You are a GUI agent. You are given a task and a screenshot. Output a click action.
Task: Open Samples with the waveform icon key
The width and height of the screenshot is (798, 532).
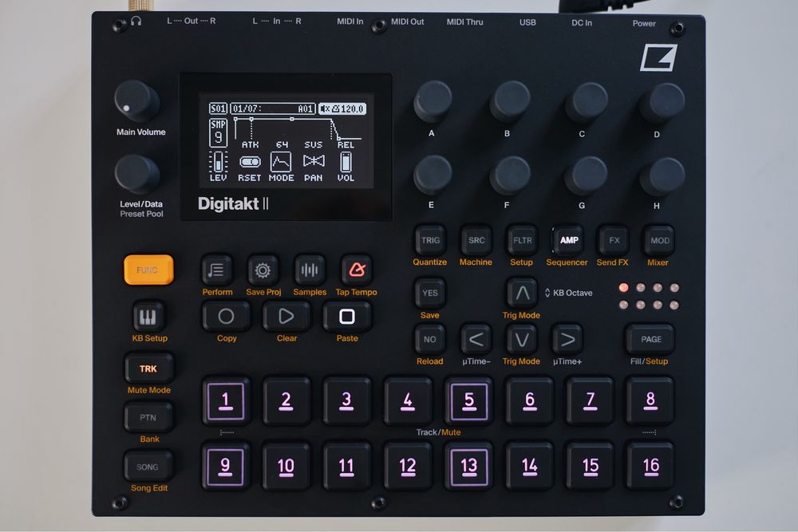[309, 270]
